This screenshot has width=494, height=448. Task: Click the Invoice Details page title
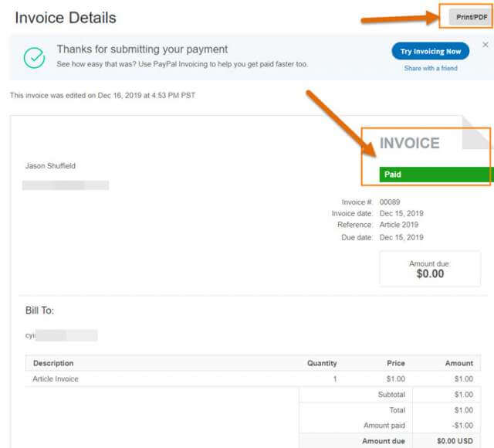[x=66, y=18]
